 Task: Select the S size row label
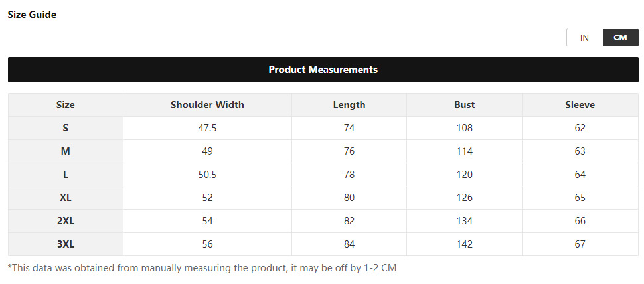point(66,128)
